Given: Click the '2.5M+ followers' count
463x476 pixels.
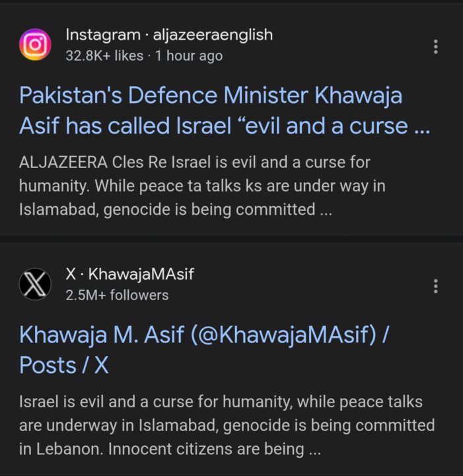Looking at the screenshot, I should click(117, 295).
